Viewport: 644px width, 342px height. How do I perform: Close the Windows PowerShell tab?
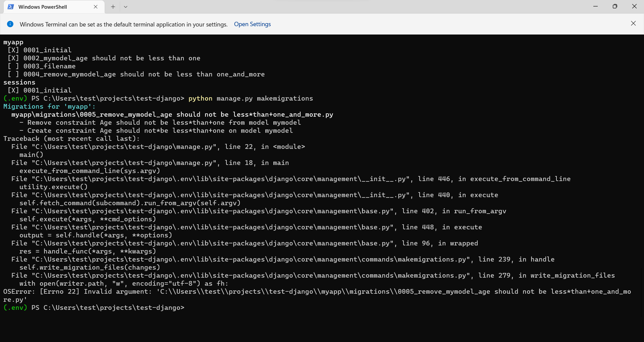point(96,7)
